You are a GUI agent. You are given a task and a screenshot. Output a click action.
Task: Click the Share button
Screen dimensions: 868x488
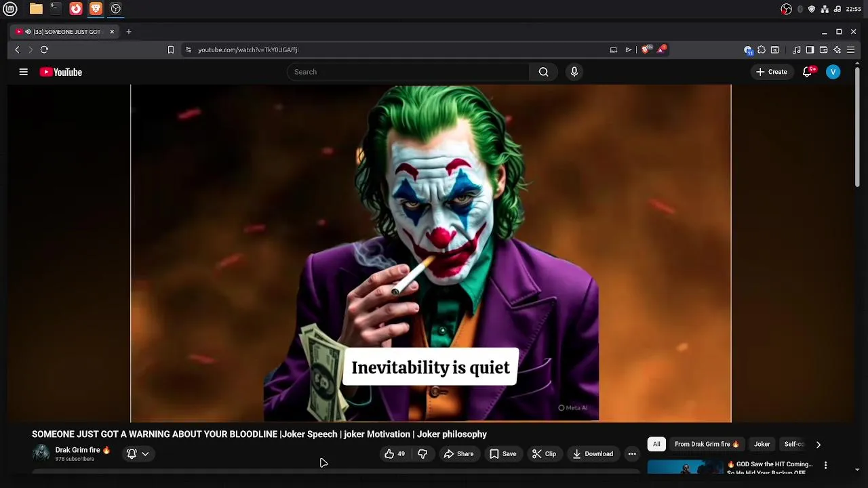[x=458, y=454]
